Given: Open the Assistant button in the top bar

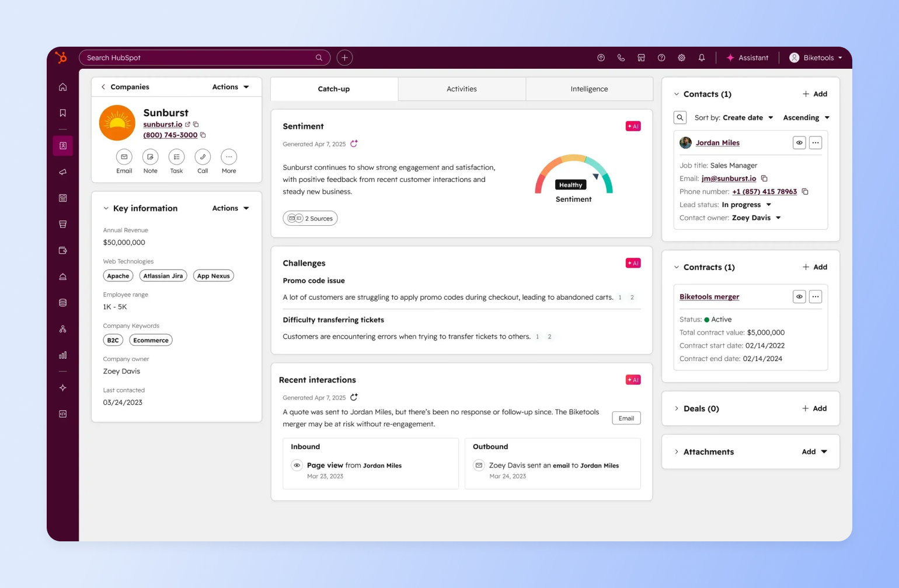Looking at the screenshot, I should tap(747, 58).
